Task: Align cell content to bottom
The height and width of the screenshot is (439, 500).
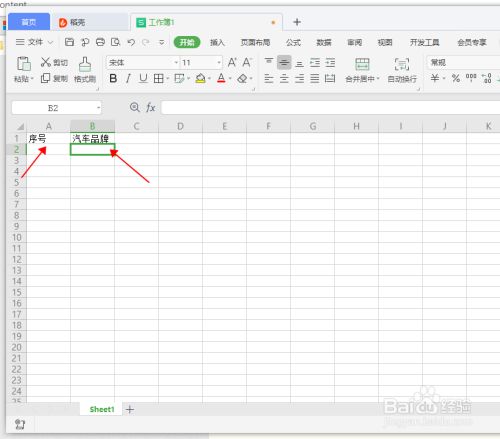Action: pos(299,63)
